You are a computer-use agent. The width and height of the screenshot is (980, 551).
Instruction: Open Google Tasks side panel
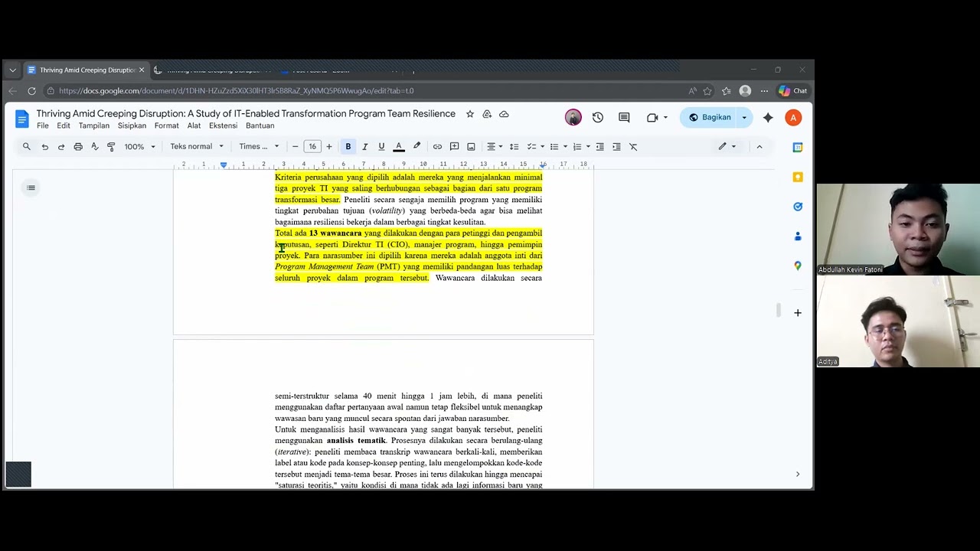pos(798,207)
